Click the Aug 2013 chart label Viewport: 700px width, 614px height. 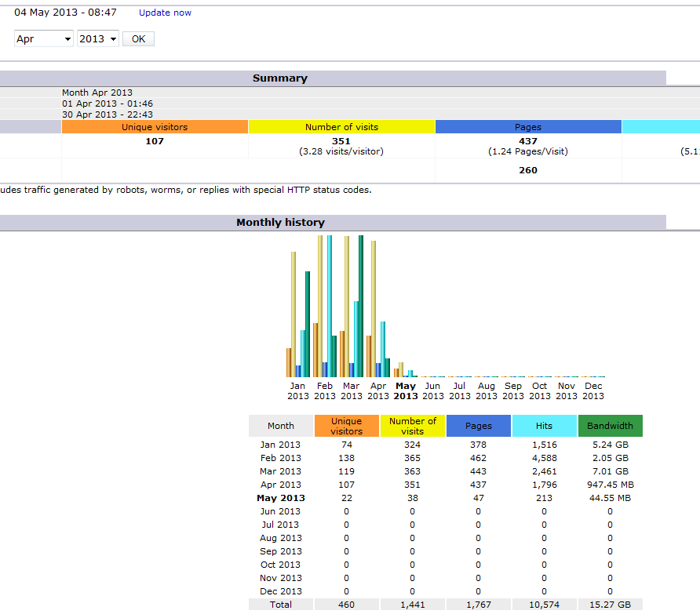487,391
